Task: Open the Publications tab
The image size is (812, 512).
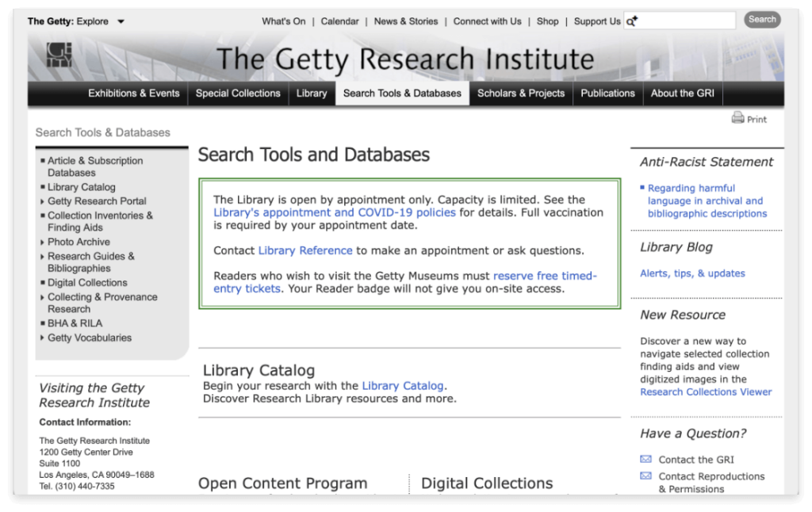Action: coord(608,94)
